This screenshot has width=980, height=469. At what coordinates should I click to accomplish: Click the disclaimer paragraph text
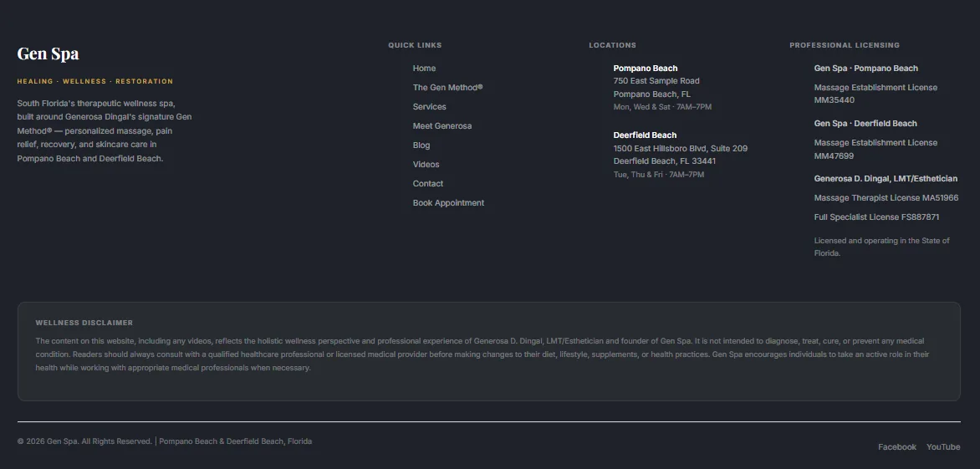point(482,354)
